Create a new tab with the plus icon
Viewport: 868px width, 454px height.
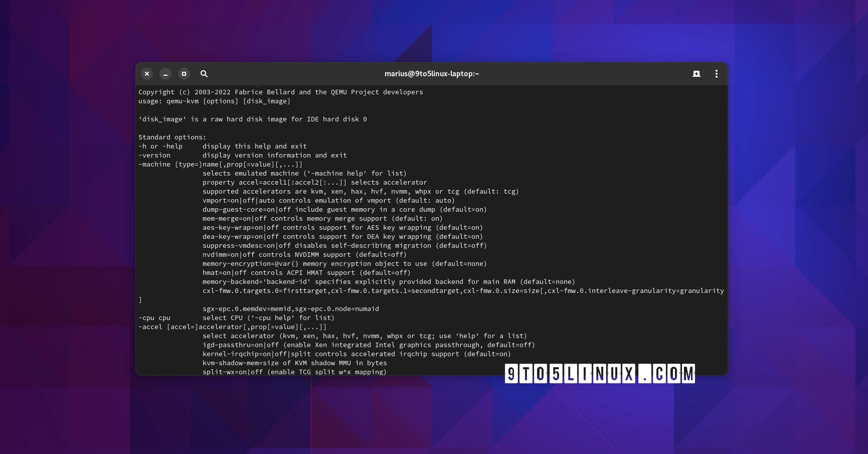pos(697,74)
